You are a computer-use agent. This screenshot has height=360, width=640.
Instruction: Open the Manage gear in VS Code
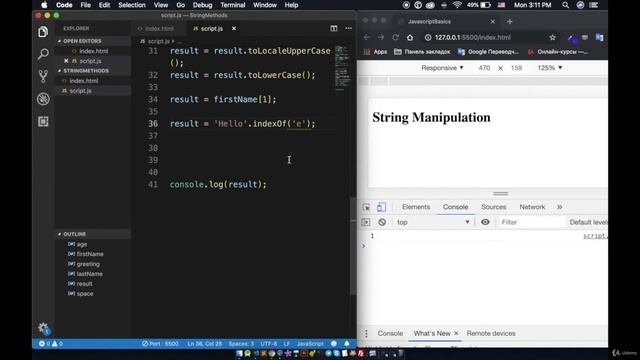pyautogui.click(x=43, y=328)
